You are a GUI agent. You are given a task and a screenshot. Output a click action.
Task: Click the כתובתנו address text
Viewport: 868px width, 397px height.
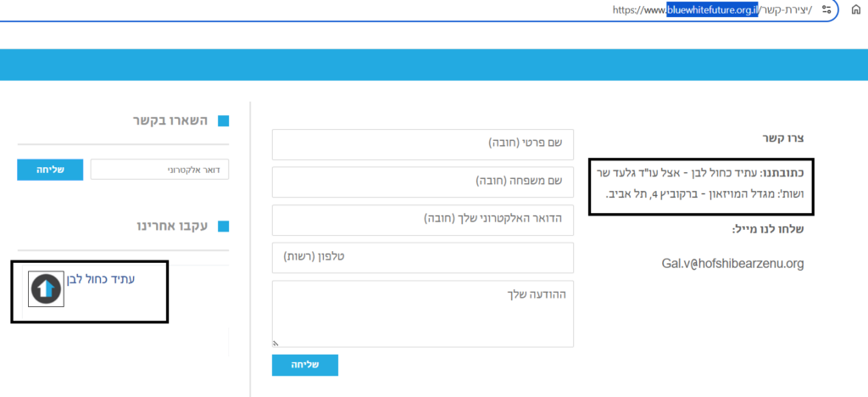pos(701,184)
